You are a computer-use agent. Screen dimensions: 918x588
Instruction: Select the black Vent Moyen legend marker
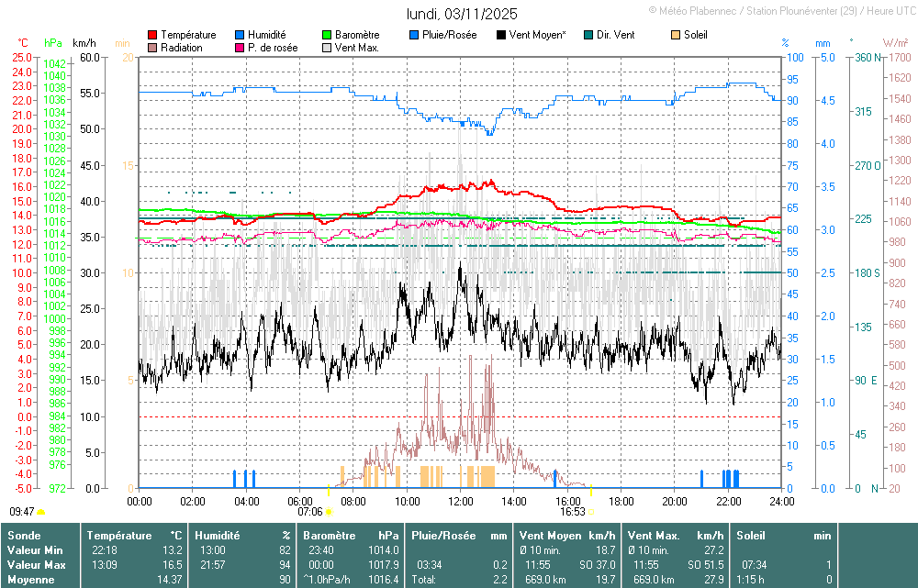[x=500, y=35]
